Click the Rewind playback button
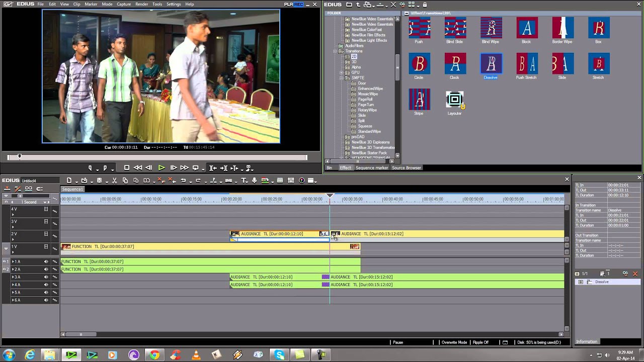 [137, 168]
